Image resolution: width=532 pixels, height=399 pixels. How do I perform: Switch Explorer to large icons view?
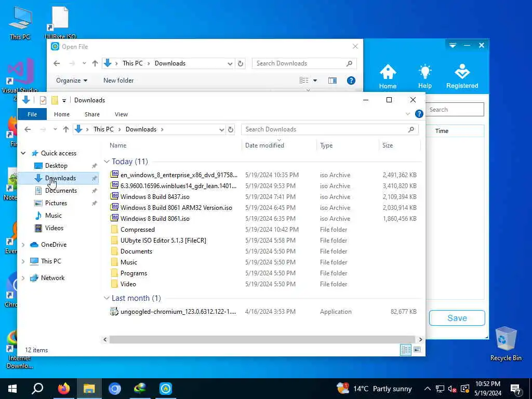click(417, 350)
